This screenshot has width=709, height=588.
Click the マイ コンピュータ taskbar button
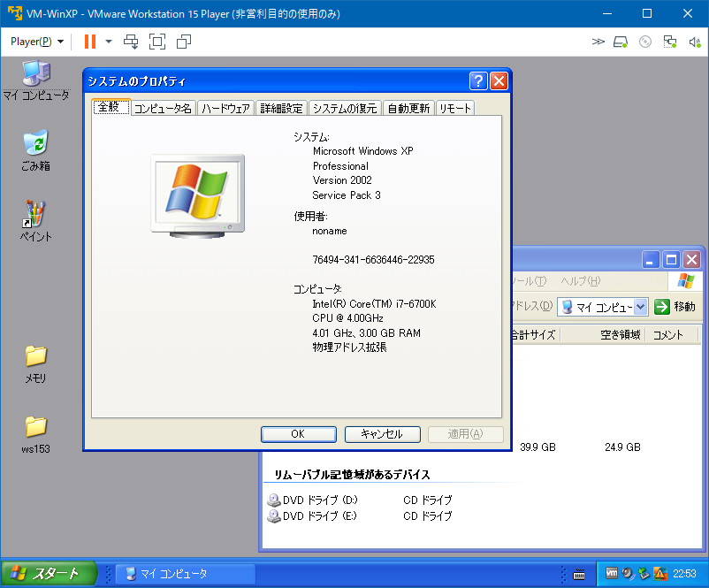coord(186,574)
